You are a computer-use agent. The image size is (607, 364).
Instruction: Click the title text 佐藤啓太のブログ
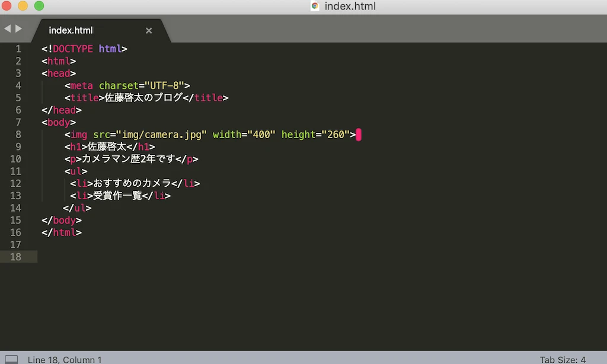[x=143, y=98]
